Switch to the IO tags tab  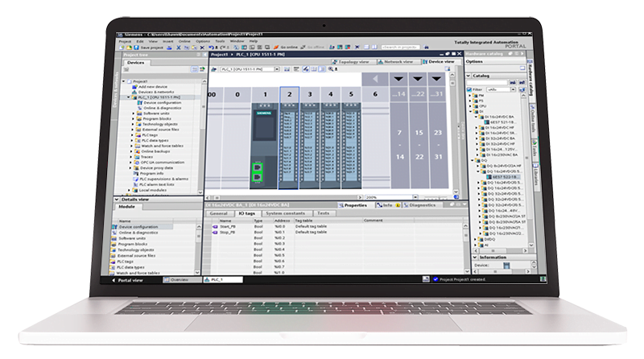pyautogui.click(x=246, y=213)
